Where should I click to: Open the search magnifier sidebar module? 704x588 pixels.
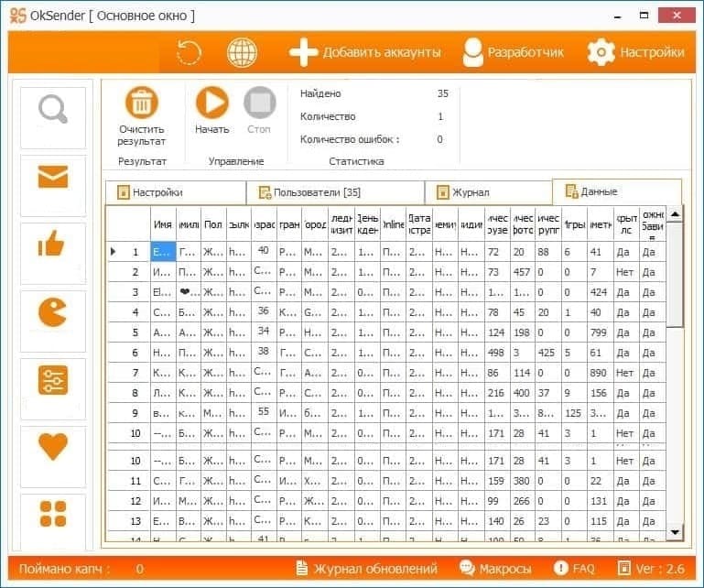point(53,117)
